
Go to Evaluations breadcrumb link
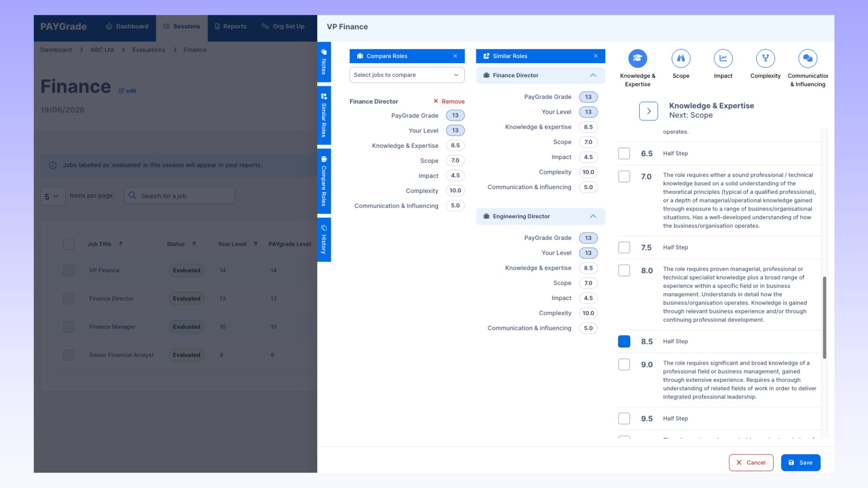[x=148, y=50]
